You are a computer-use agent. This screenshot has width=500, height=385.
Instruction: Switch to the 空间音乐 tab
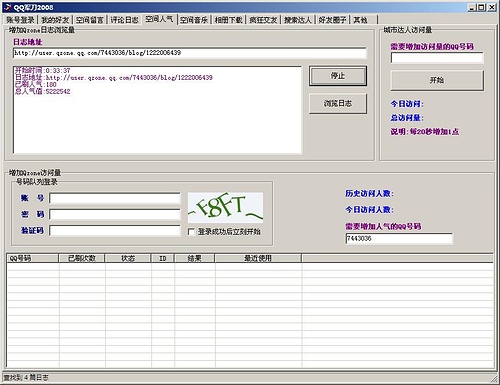coord(194,20)
